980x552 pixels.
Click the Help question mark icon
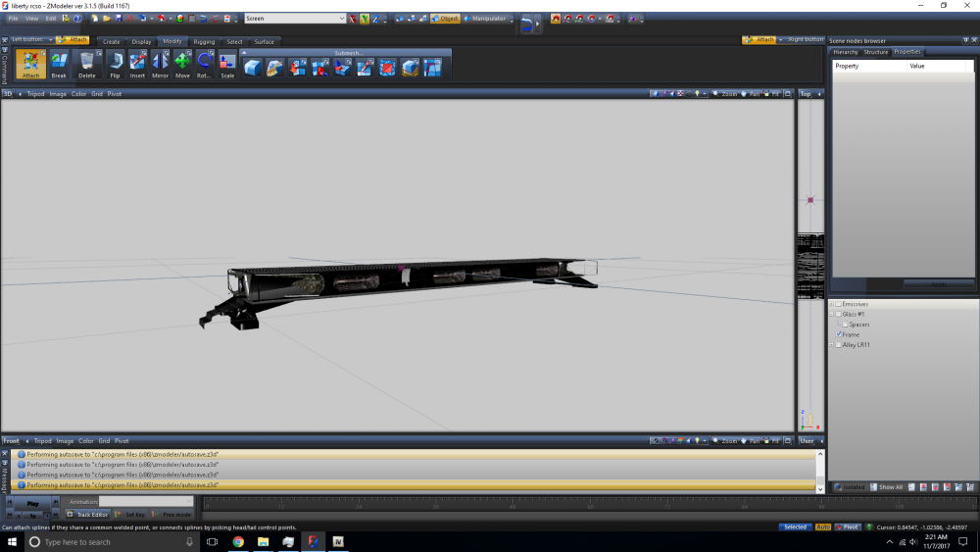77,19
